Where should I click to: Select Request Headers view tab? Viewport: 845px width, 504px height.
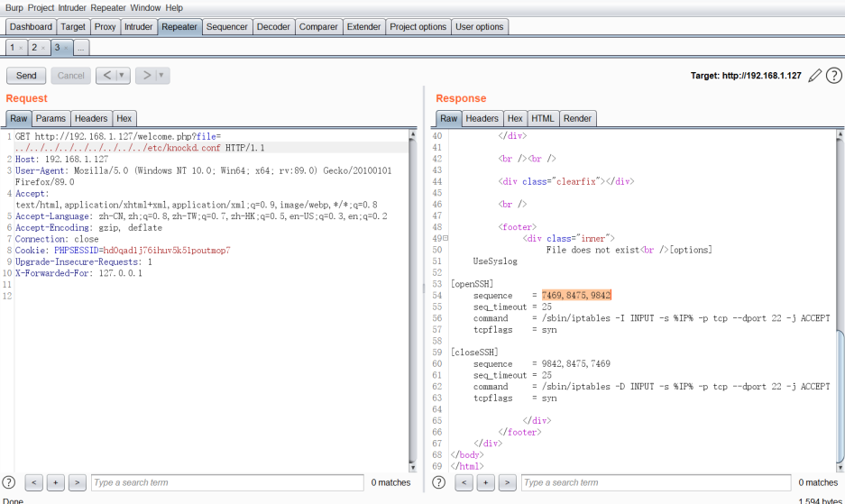(x=91, y=119)
